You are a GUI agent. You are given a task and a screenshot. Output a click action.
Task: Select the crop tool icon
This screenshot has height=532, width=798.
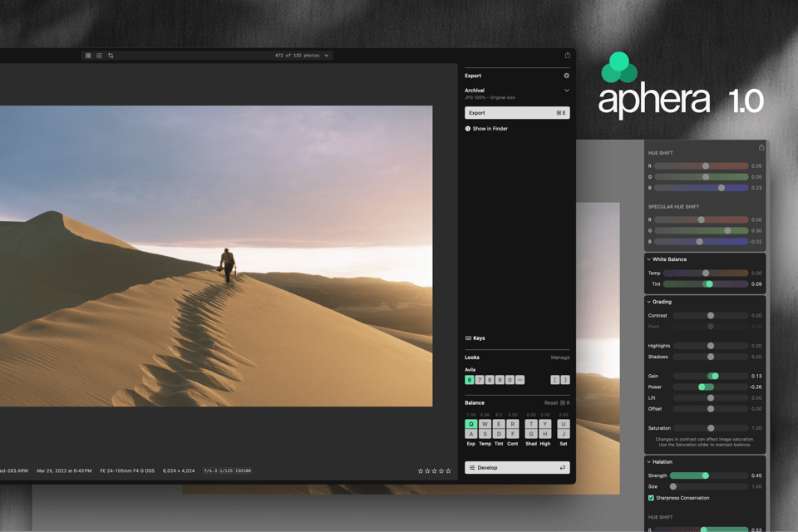(111, 56)
